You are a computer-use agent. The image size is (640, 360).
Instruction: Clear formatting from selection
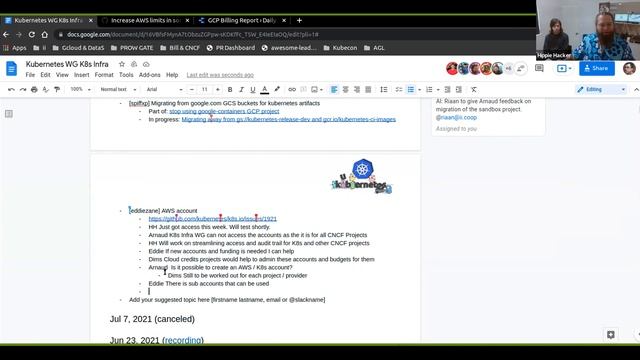tap(473, 89)
